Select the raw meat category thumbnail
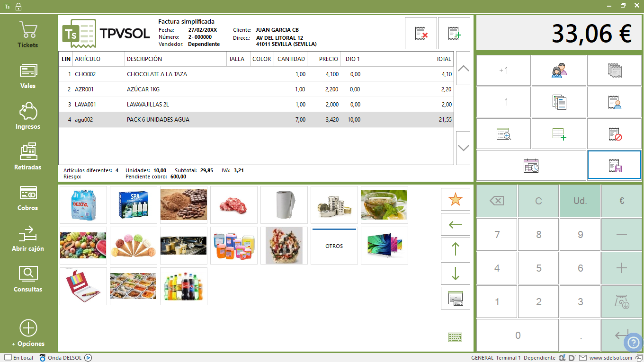The width and height of the screenshot is (644, 362). [x=234, y=205]
